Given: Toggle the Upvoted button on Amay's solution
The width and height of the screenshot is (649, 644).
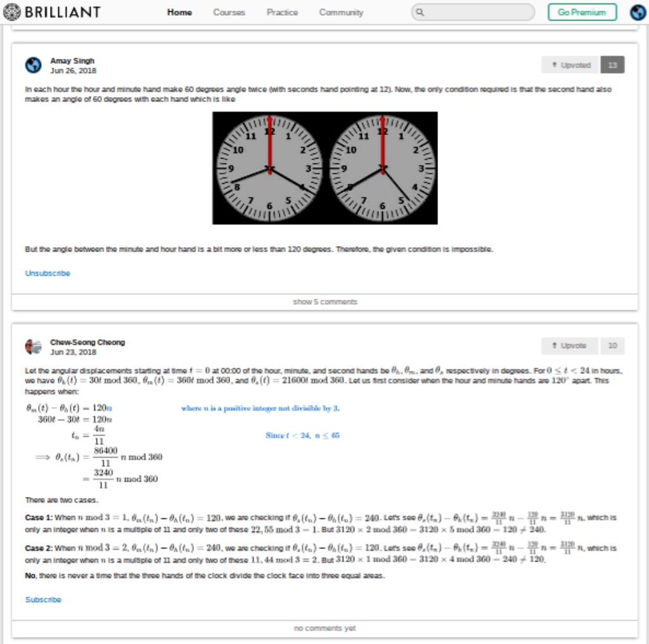Looking at the screenshot, I should 570,65.
